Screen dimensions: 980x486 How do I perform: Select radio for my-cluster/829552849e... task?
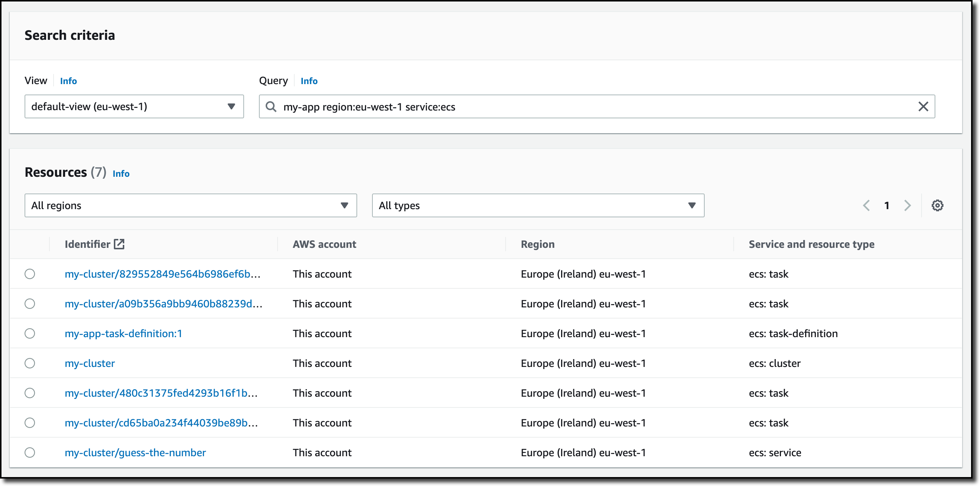tap(30, 274)
